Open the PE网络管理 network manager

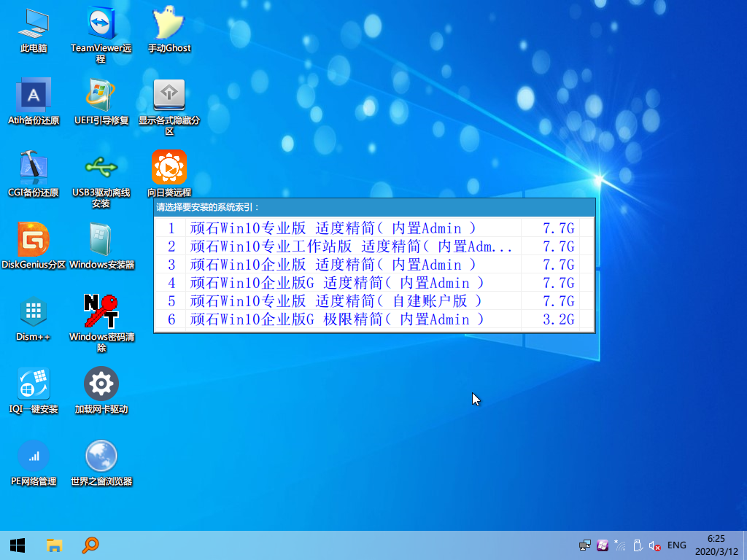click(x=34, y=456)
